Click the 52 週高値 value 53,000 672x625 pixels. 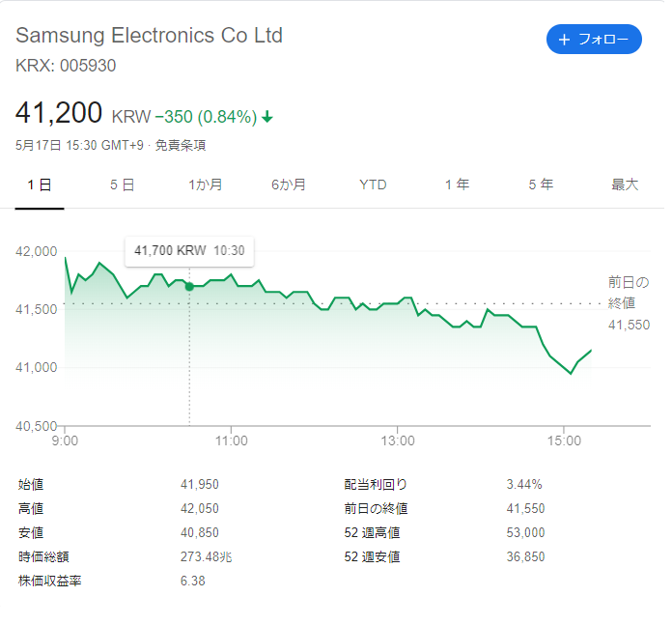pos(525,532)
